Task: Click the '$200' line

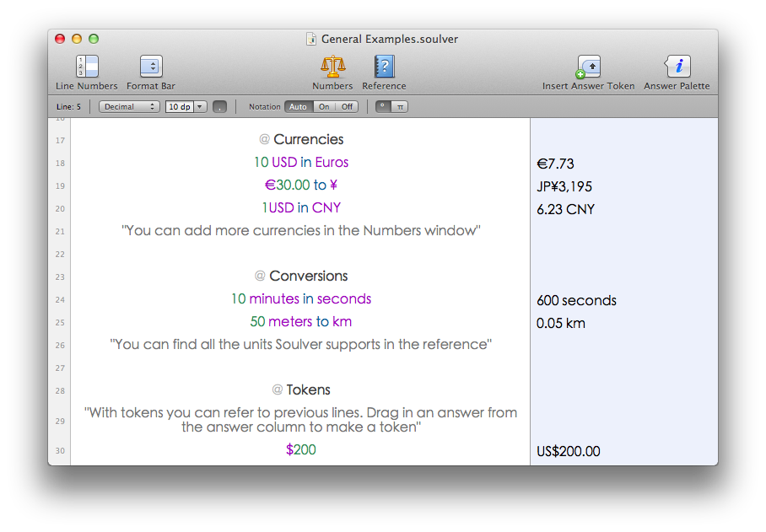Action: coord(301,449)
